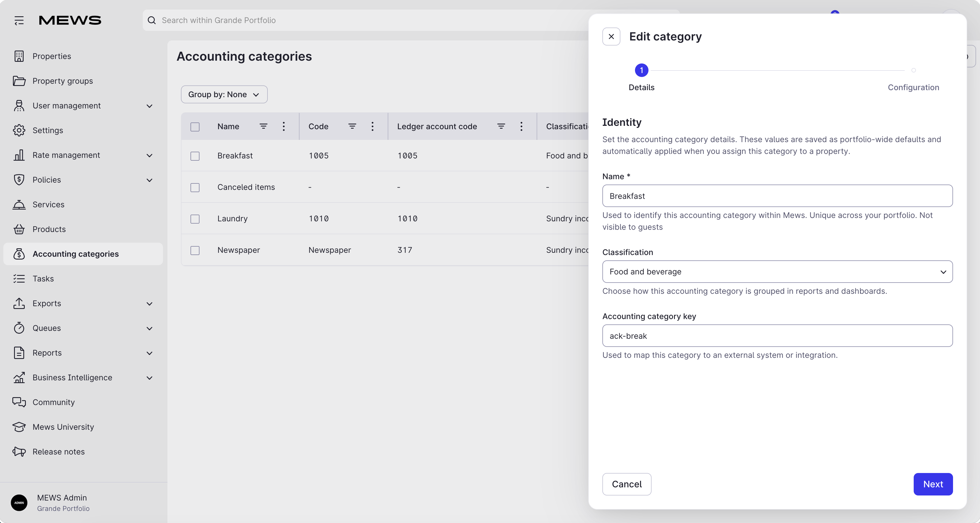Open the Classification Food and beverage dropdown
This screenshot has width=980, height=523.
tap(777, 272)
